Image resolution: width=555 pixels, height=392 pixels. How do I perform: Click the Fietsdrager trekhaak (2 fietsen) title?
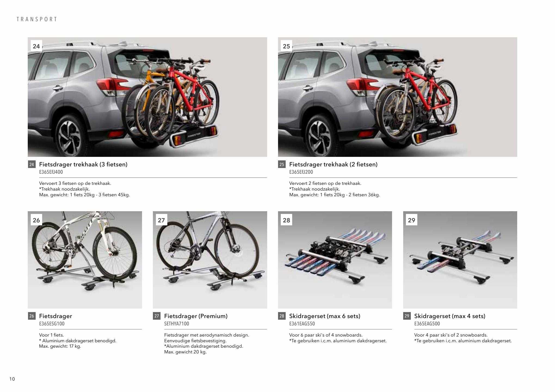tap(333, 164)
